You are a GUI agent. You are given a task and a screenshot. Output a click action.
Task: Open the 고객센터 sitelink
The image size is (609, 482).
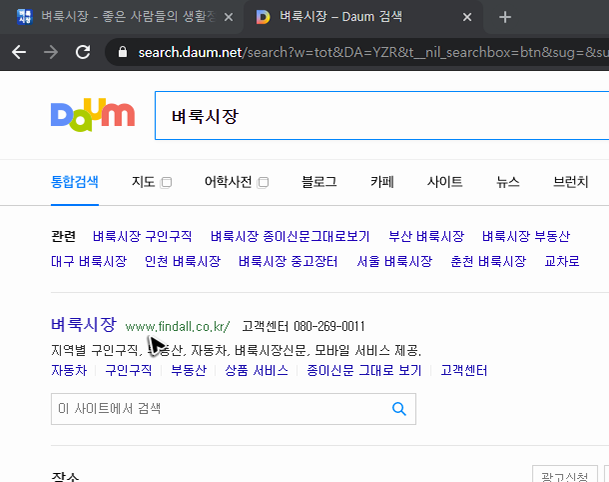tap(463, 370)
